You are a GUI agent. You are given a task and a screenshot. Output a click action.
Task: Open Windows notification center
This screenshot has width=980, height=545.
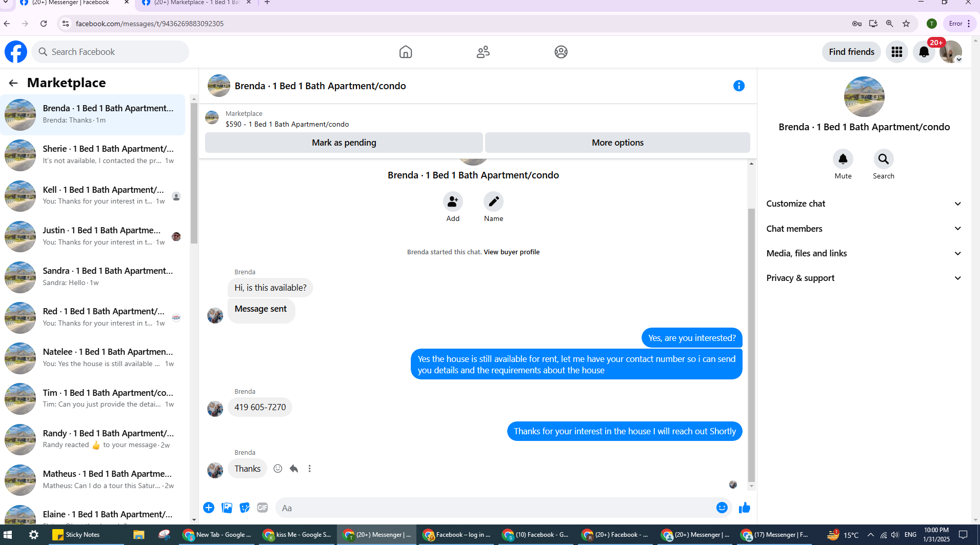coord(963,535)
